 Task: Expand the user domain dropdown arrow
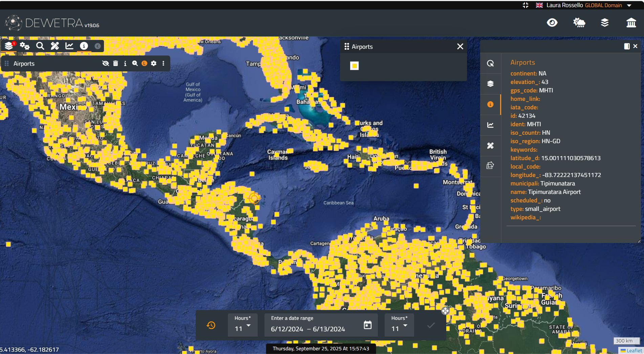coord(629,5)
